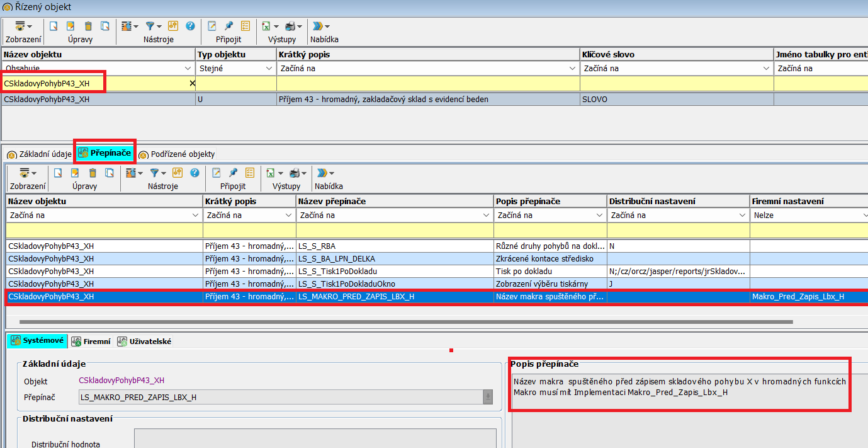The image size is (868, 448).
Task: Clear the CSkladovyPohybP43_XH filter with X button
Action: 192,83
